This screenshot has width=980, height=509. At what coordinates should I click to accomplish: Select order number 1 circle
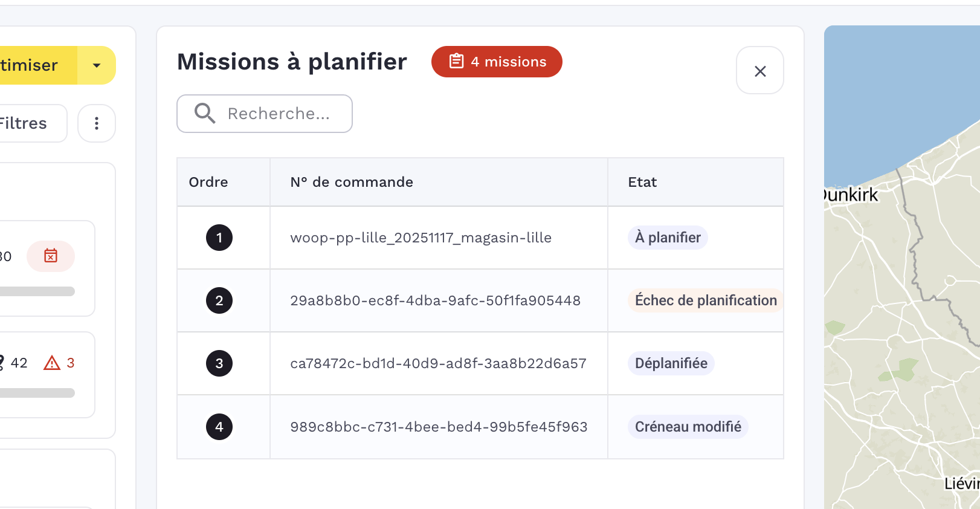coord(219,238)
